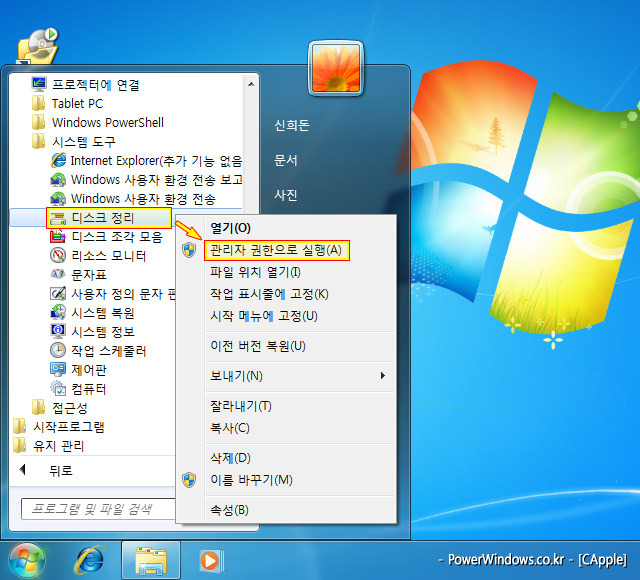Screen dimensions: 640x580
Task: Expand the 접근성 folder
Action: click(60, 407)
